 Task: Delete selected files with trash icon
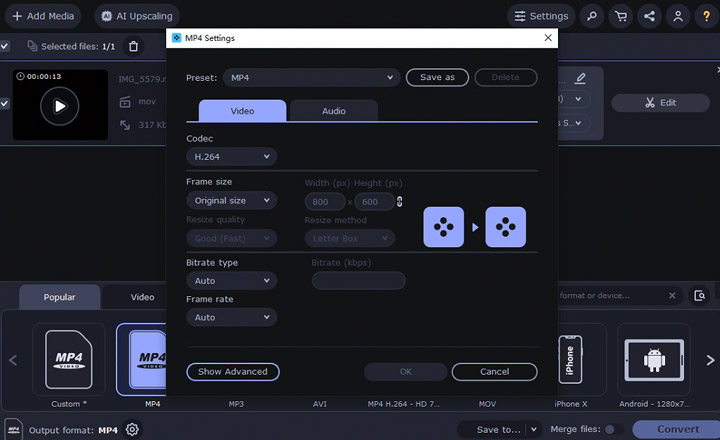[x=133, y=46]
